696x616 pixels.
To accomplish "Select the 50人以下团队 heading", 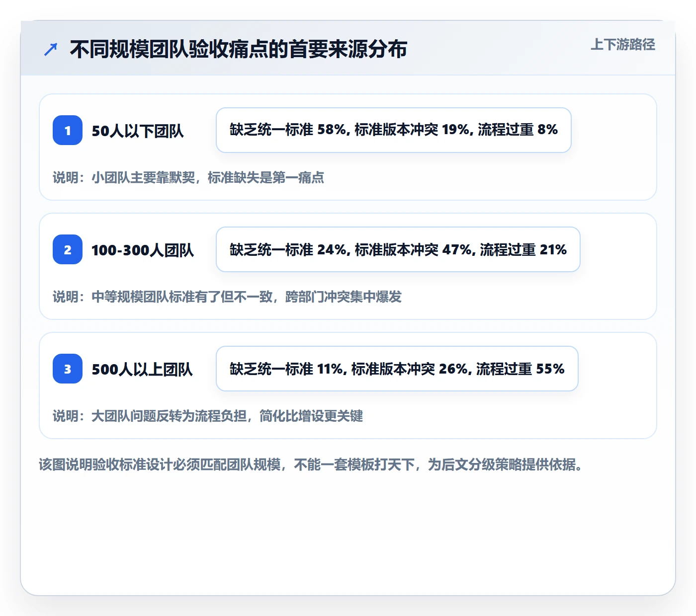I will point(138,131).
